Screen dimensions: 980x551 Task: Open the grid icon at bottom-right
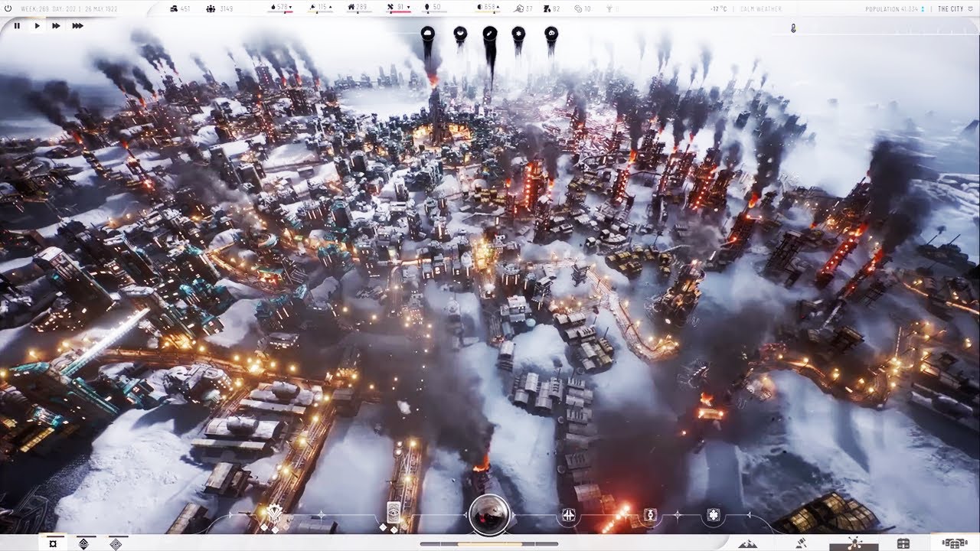point(903,543)
